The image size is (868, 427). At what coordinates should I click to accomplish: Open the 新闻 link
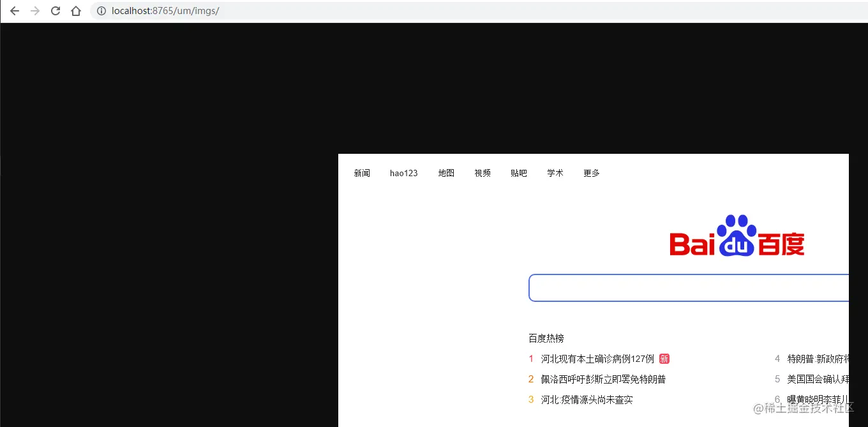pos(362,173)
